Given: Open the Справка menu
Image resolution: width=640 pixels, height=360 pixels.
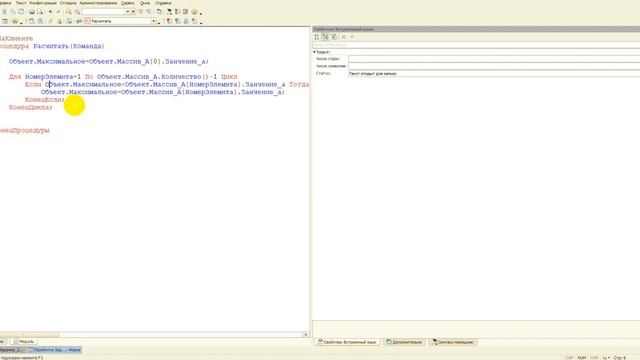Looking at the screenshot, I should point(163,3).
